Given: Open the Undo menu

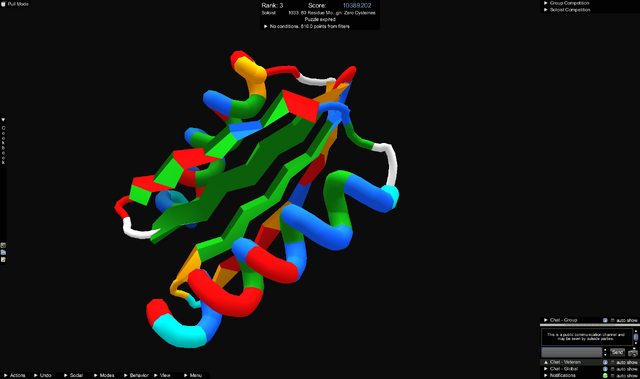Looking at the screenshot, I should click(43, 375).
